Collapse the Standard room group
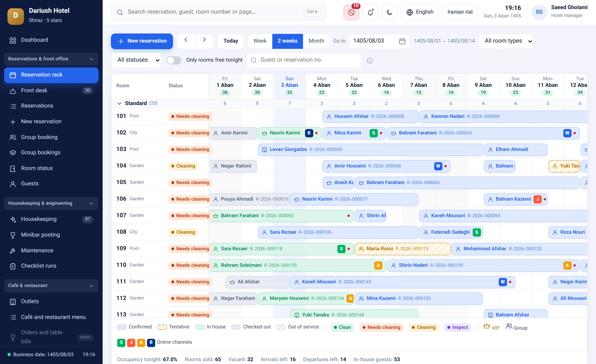The height and width of the screenshot is (364, 596). tap(119, 103)
